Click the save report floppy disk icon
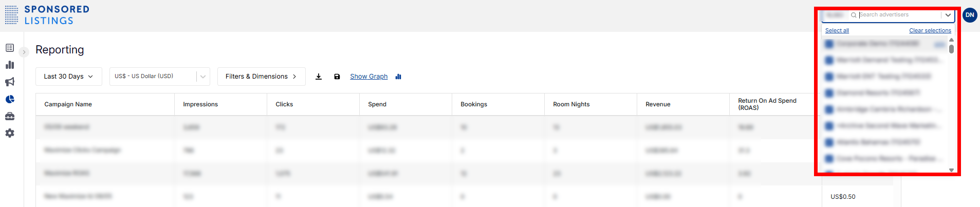This screenshot has height=207, width=980. click(x=337, y=77)
